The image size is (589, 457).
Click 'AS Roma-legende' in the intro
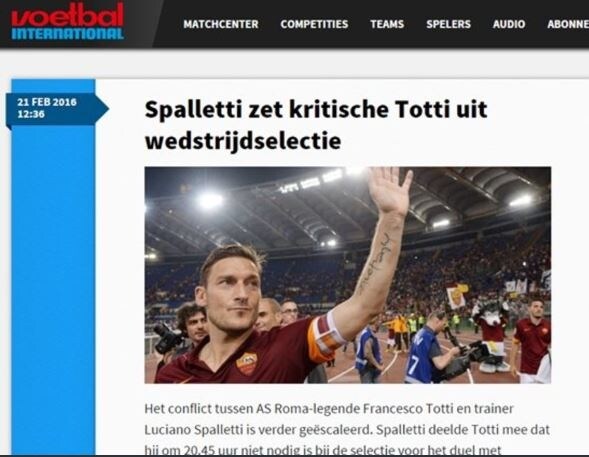click(307, 409)
